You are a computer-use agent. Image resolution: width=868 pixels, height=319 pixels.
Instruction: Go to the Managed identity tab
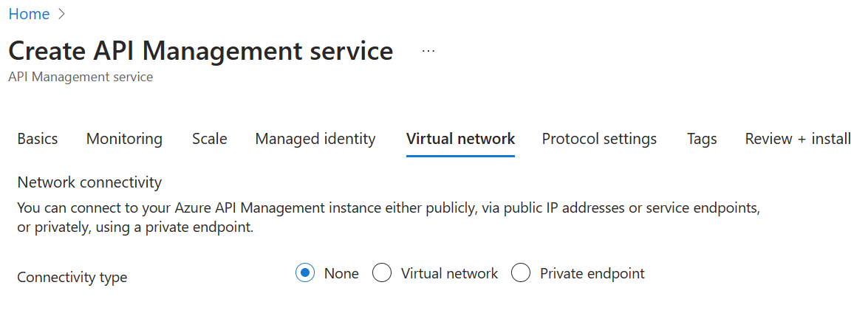(315, 139)
